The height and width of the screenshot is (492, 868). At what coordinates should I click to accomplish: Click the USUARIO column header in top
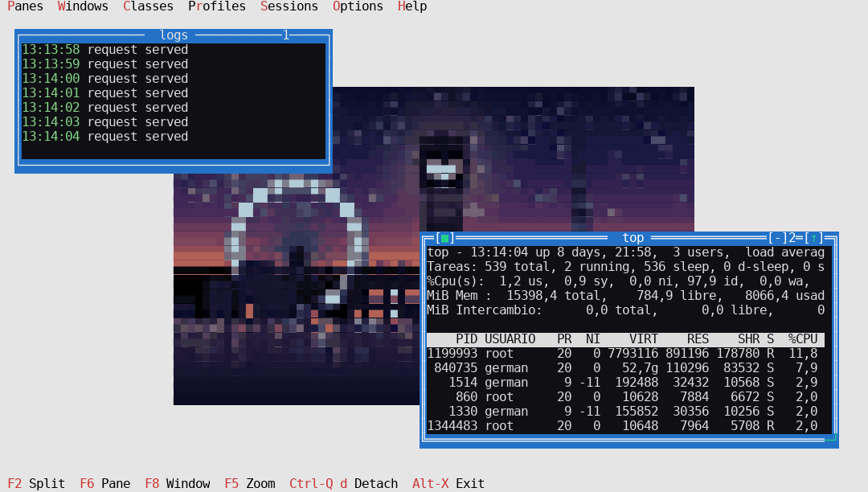[510, 339]
